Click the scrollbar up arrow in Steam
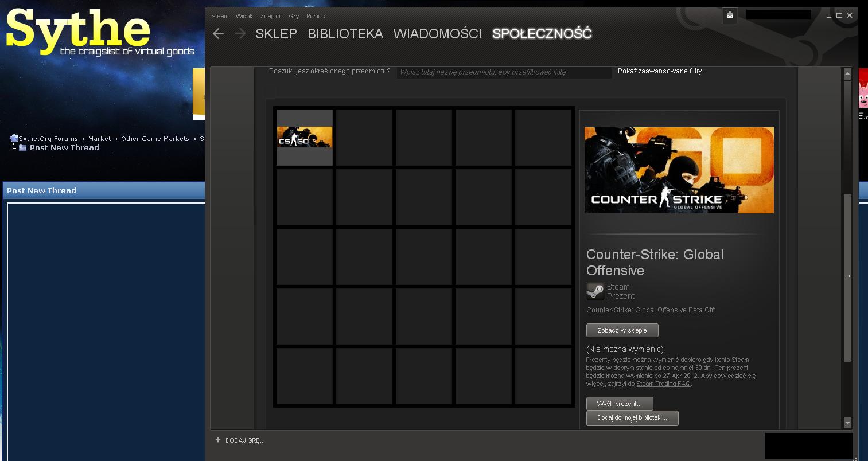Image resolution: width=868 pixels, height=461 pixels. pos(847,73)
